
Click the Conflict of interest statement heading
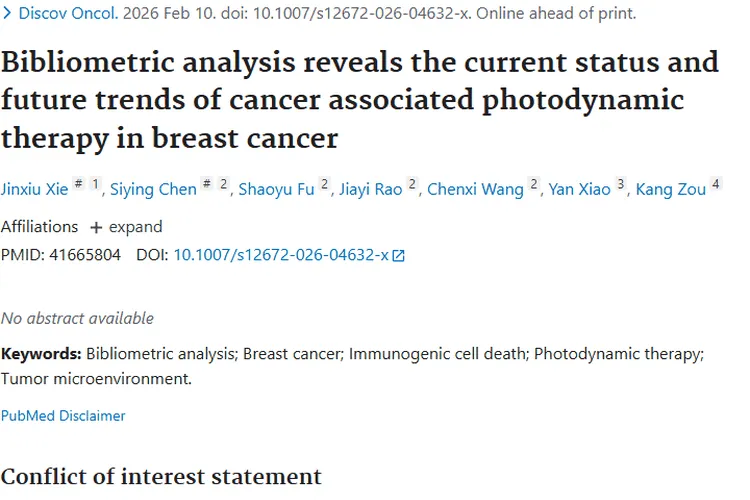(x=161, y=476)
